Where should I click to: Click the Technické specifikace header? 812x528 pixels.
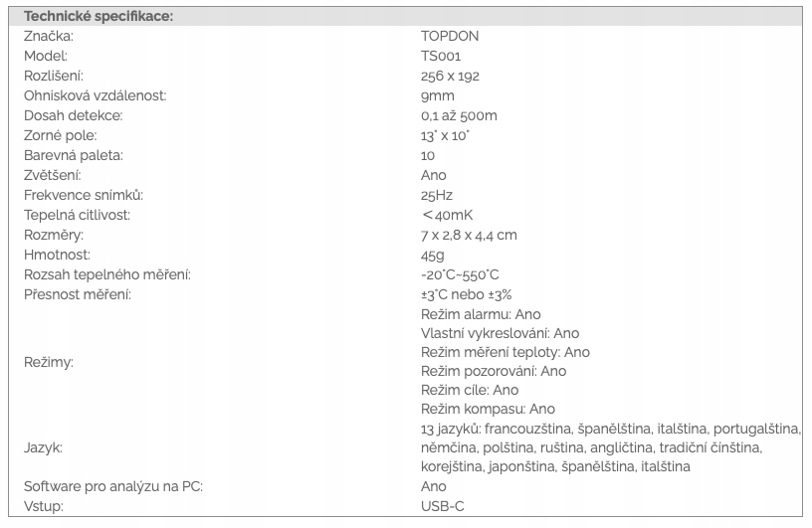(99, 17)
